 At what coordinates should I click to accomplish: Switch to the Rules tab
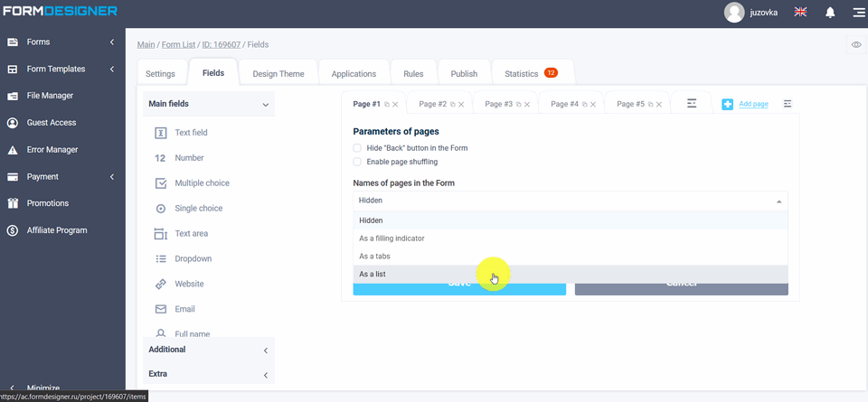point(413,73)
